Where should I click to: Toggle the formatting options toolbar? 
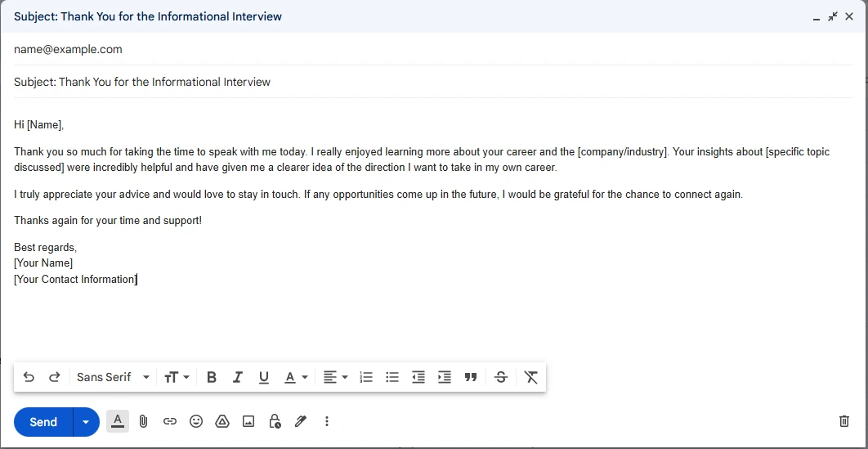(x=118, y=421)
